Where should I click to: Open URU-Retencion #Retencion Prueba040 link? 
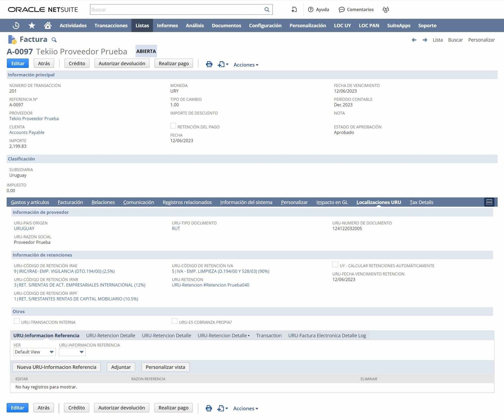pos(210,285)
